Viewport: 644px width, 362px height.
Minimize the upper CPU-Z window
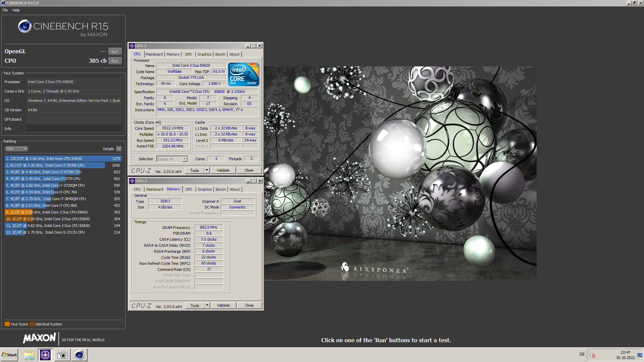[x=248, y=46]
